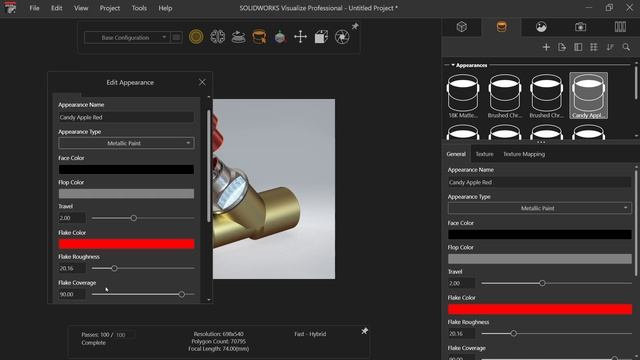This screenshot has width=640, height=360.
Task: Click gray Flop Color swatch in right panel
Action: [x=540, y=259]
